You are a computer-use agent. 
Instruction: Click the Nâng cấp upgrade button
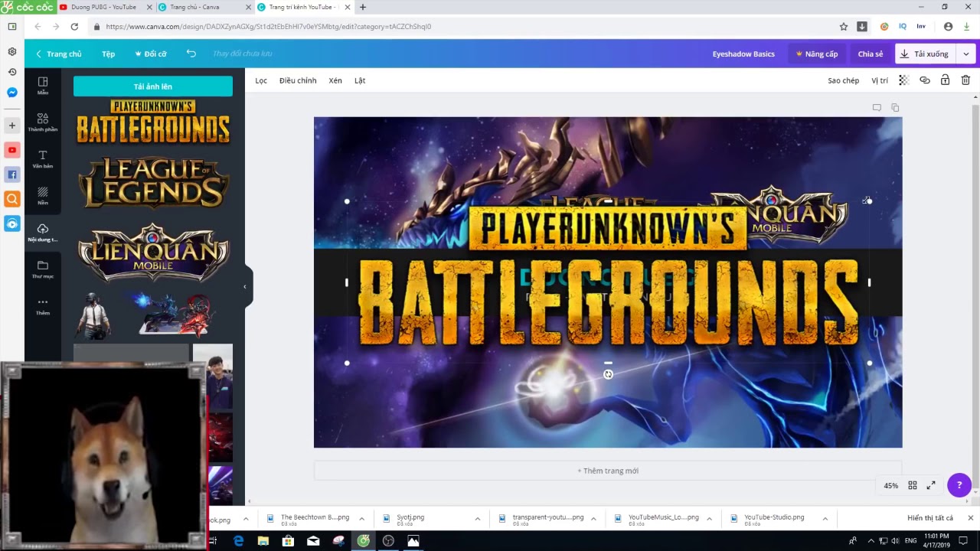[x=817, y=54]
